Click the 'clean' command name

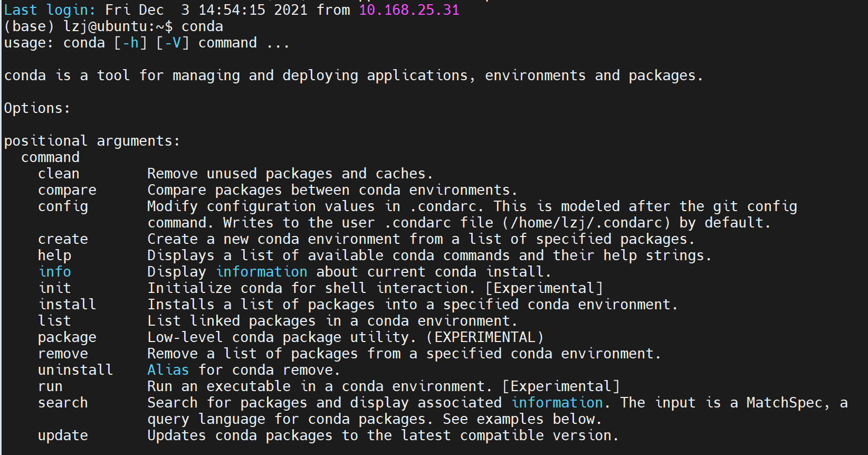click(x=59, y=174)
